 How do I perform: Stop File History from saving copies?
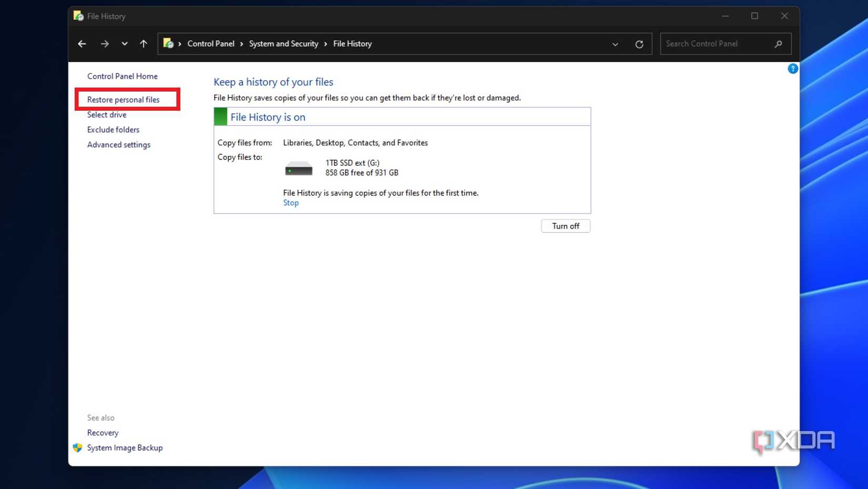click(x=290, y=203)
